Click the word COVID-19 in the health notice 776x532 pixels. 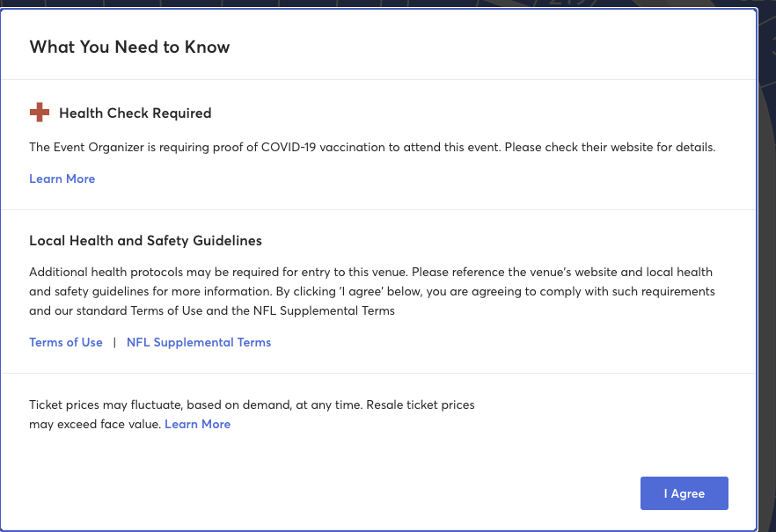[x=289, y=147]
